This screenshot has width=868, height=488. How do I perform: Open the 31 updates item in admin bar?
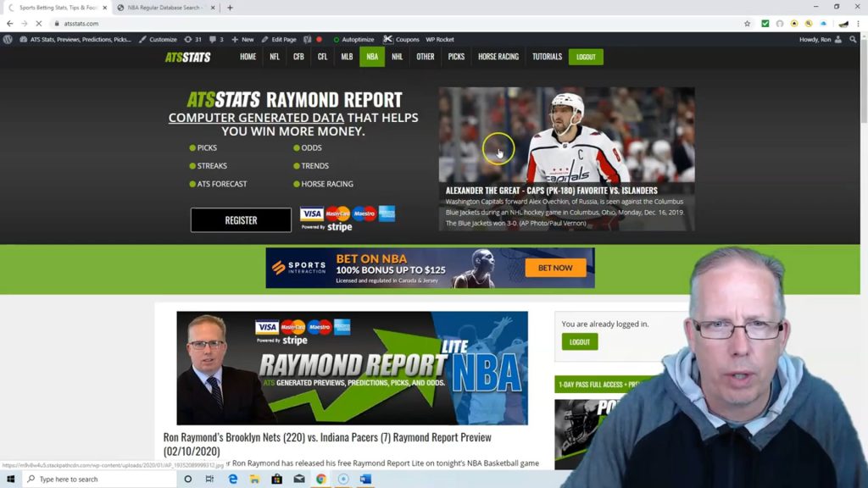[x=193, y=39]
